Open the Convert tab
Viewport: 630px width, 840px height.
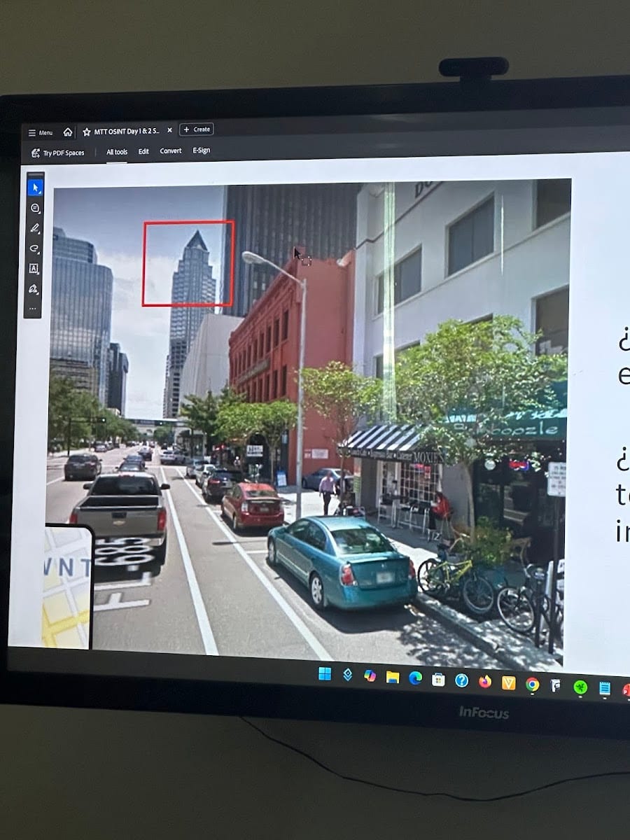pos(171,150)
